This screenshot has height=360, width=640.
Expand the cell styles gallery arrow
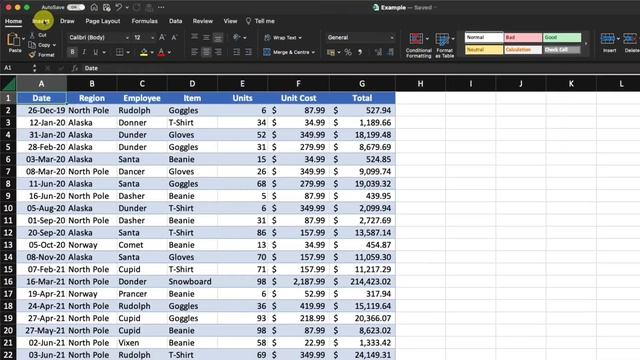587,44
